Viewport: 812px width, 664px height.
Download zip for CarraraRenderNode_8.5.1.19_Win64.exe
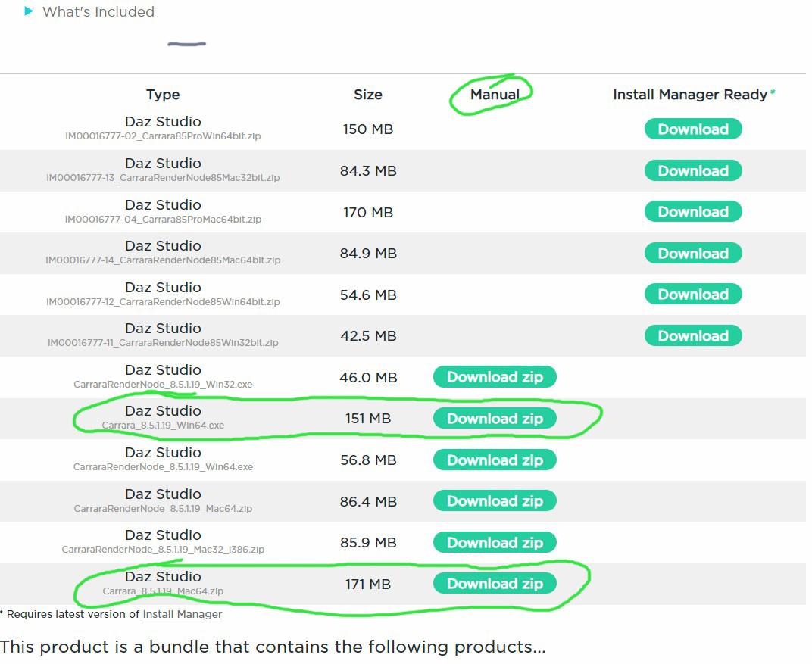[x=495, y=460]
